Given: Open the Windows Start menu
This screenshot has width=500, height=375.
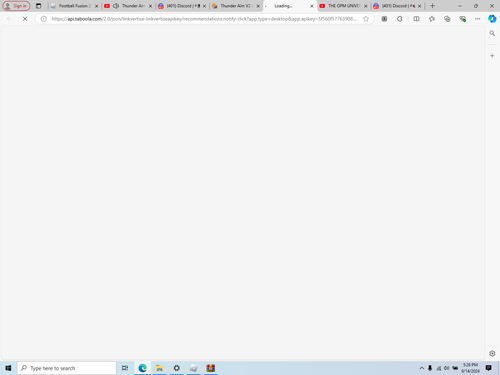Looking at the screenshot, I should coord(8,368).
